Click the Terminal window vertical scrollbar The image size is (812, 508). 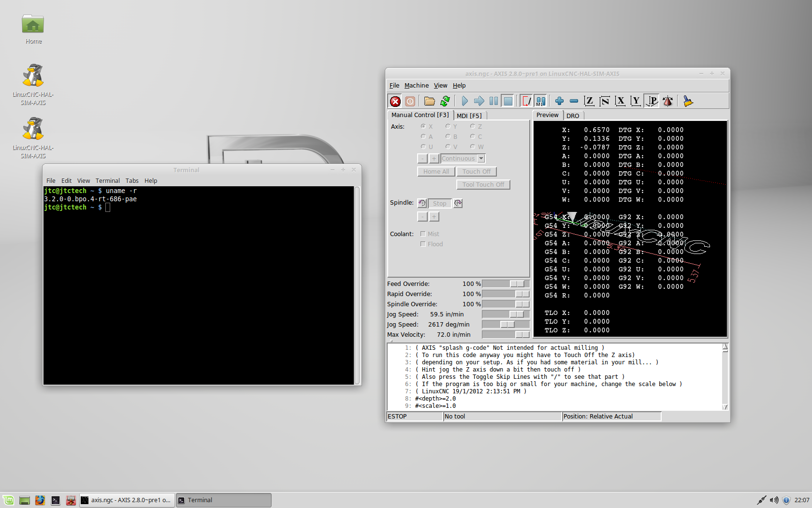point(357,285)
